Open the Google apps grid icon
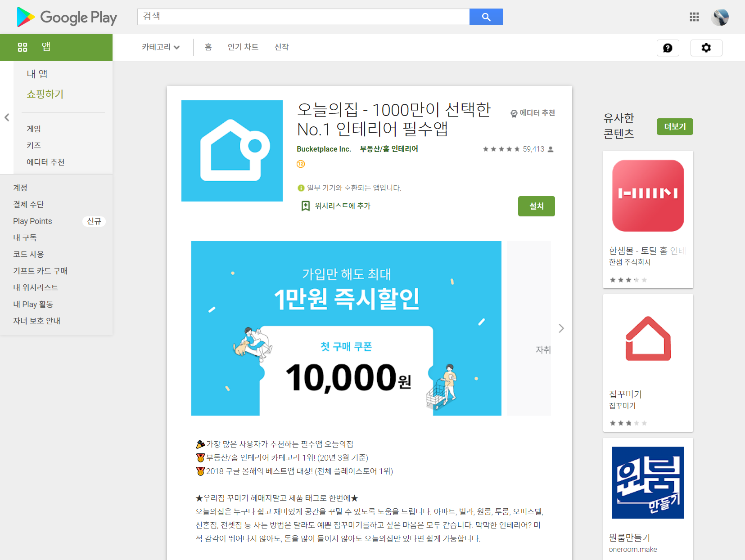The height and width of the screenshot is (560, 745). point(694,17)
